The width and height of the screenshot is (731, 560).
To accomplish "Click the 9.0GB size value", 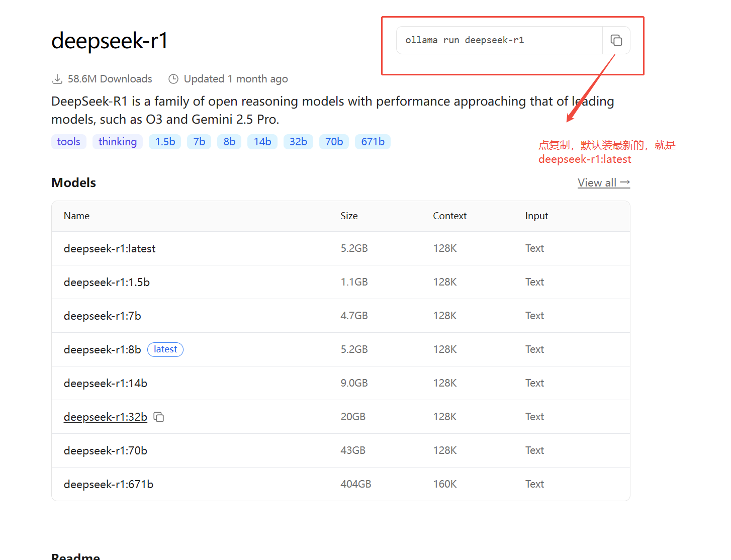I will click(354, 383).
